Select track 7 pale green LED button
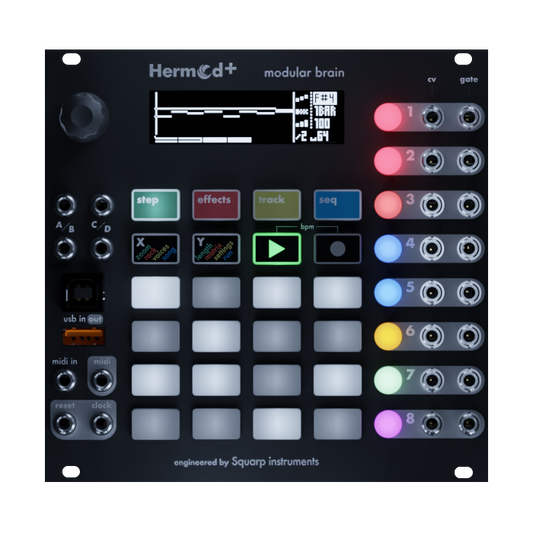The width and height of the screenshot is (533, 533). (x=388, y=380)
